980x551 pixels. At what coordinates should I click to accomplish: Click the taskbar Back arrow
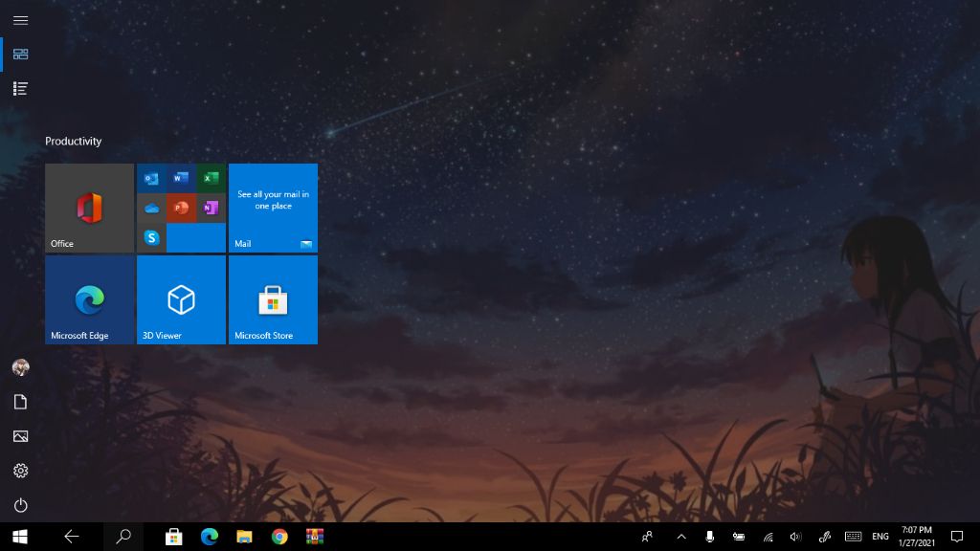72,537
